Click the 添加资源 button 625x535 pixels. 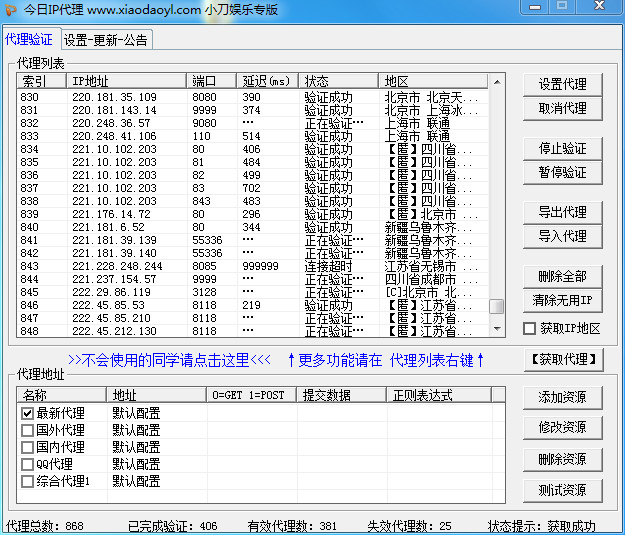(563, 398)
